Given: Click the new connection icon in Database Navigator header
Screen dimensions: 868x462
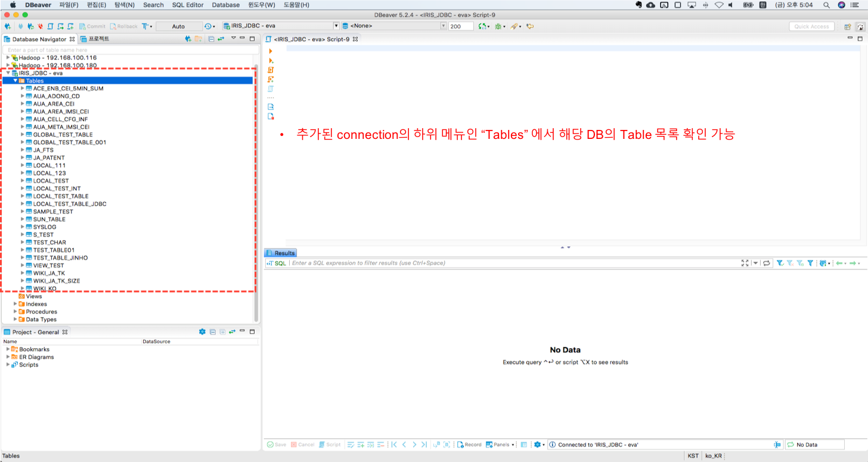Looking at the screenshot, I should pos(188,39).
